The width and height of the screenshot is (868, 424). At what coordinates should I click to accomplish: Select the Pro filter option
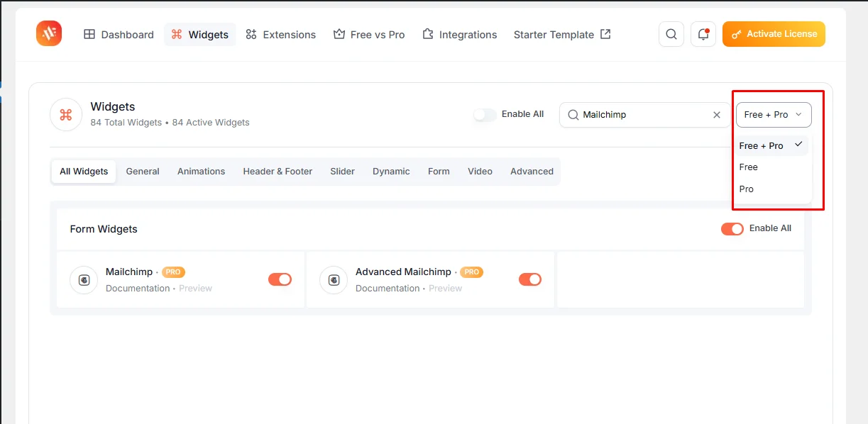point(771,189)
